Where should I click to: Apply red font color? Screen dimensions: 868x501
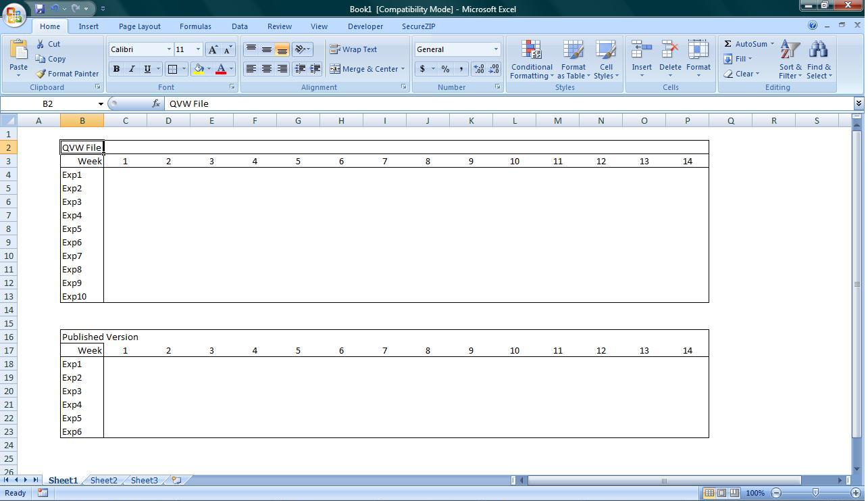pos(220,69)
